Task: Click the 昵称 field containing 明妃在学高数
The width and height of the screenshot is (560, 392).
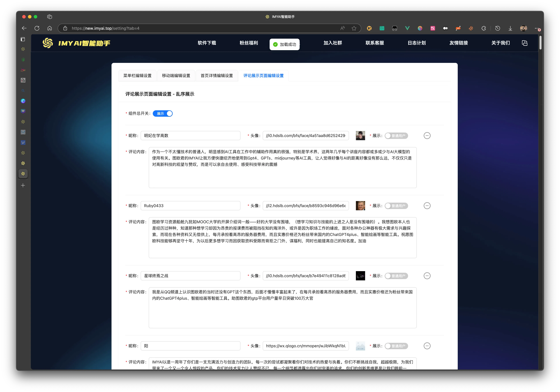Action: [x=190, y=136]
